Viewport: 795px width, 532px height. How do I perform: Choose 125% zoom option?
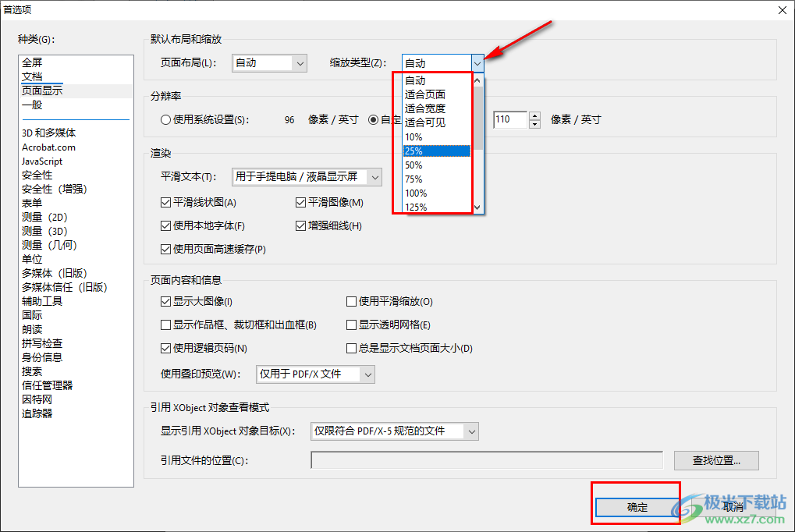click(437, 207)
